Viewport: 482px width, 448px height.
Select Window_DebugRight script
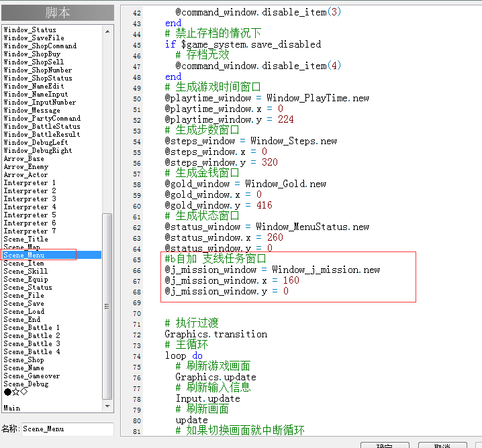point(38,150)
